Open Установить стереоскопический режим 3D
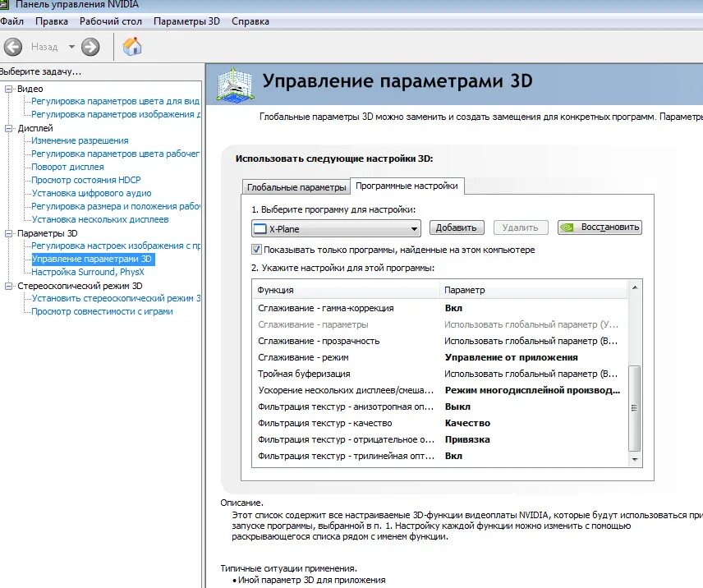703x588 pixels. (116, 298)
